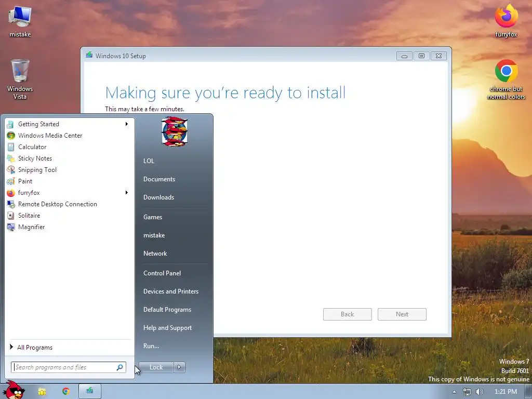Maximize the Windows 10 Setup window
Image resolution: width=532 pixels, height=399 pixels.
(x=421, y=56)
